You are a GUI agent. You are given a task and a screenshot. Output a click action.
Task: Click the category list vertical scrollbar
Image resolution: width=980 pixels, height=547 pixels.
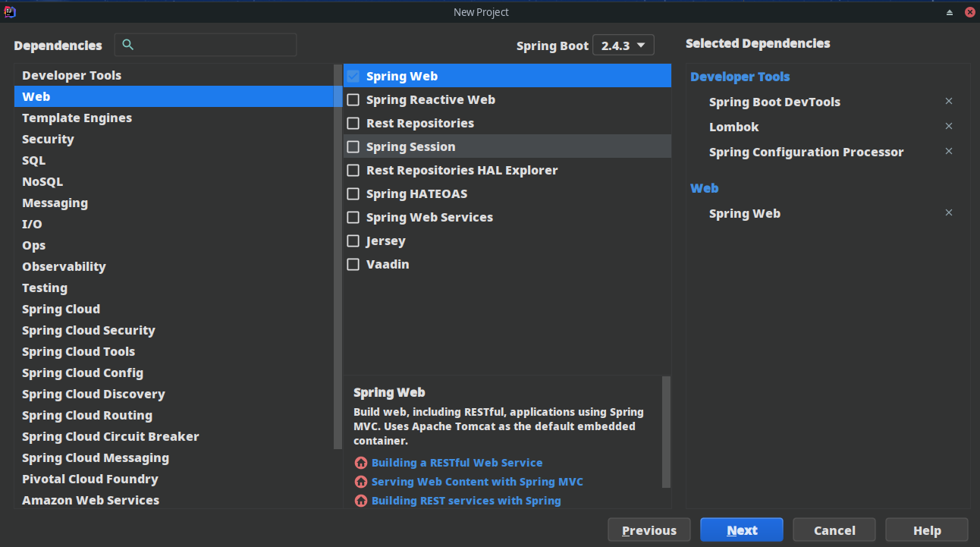point(338,256)
